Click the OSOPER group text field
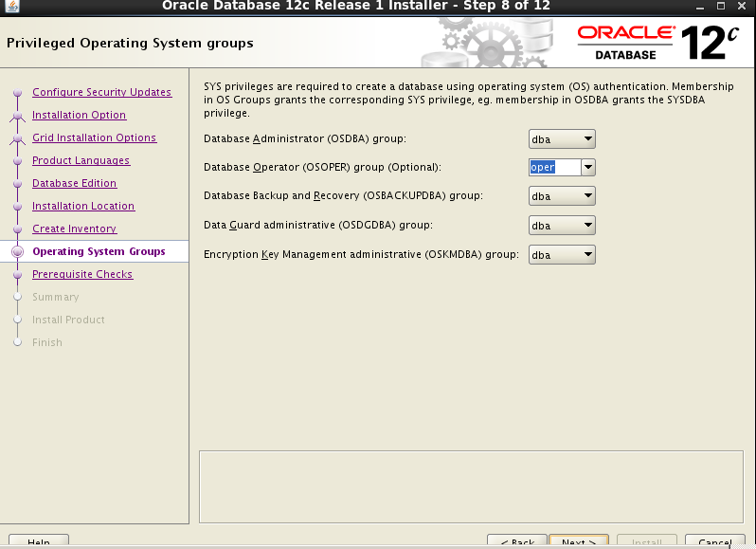 click(x=555, y=168)
